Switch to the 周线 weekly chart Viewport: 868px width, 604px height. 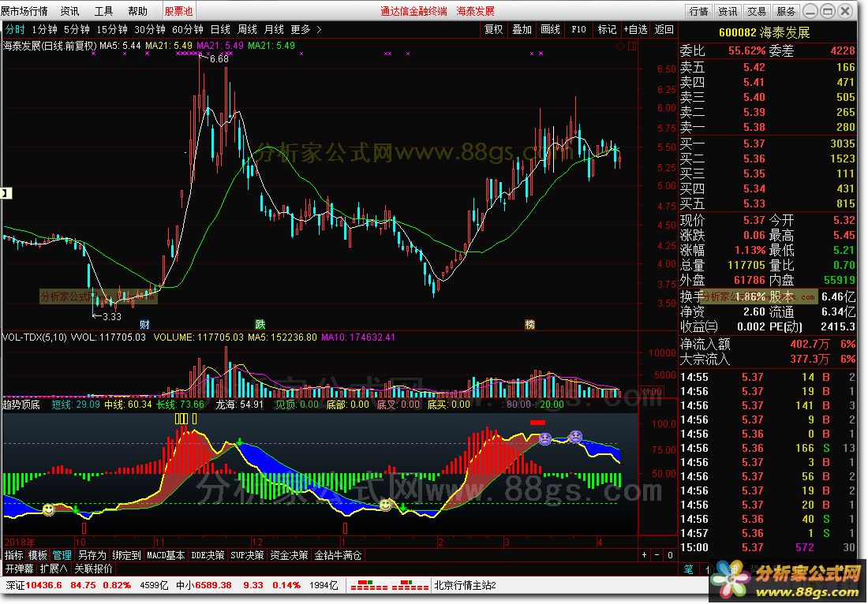pos(247,29)
